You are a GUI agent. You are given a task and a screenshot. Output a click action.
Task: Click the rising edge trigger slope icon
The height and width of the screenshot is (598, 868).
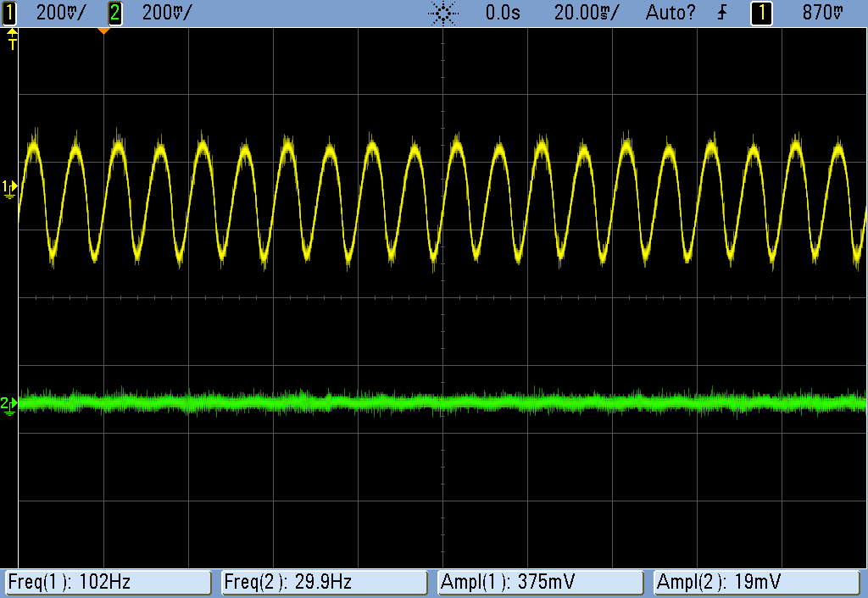pyautogui.click(x=722, y=13)
